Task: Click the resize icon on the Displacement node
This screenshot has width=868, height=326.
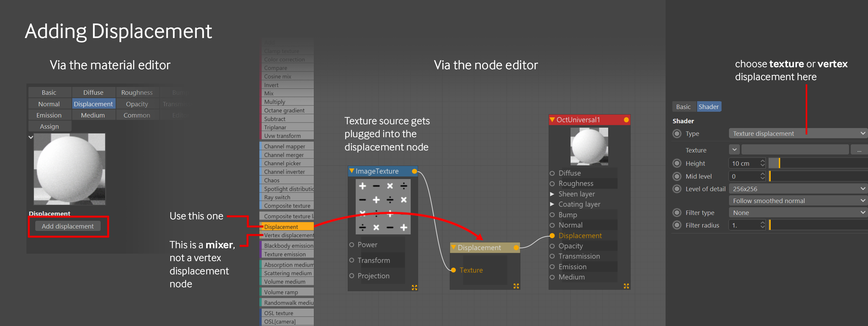Action: coord(516,286)
